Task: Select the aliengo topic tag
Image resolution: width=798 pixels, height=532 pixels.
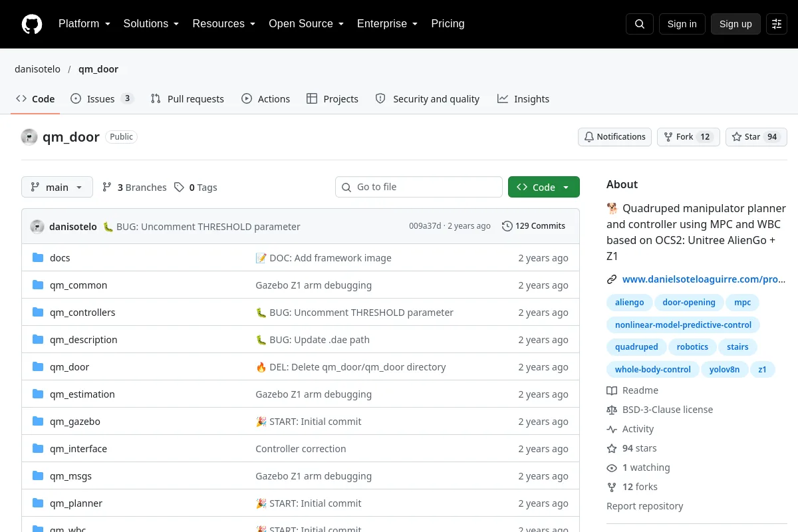Action: [629, 303]
